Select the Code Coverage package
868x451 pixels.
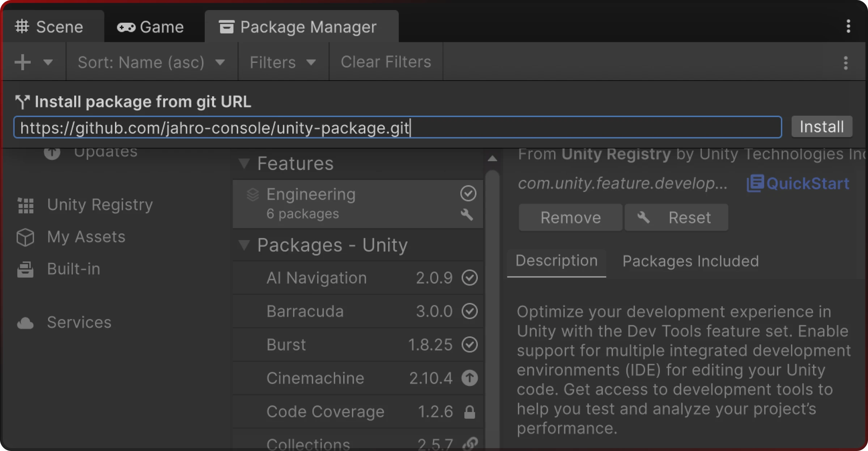[358, 412]
